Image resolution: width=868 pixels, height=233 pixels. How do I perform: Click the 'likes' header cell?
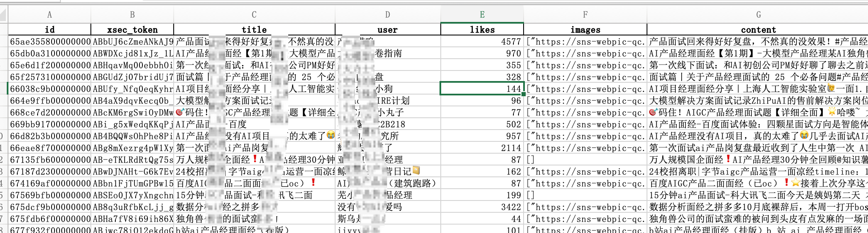(482, 30)
